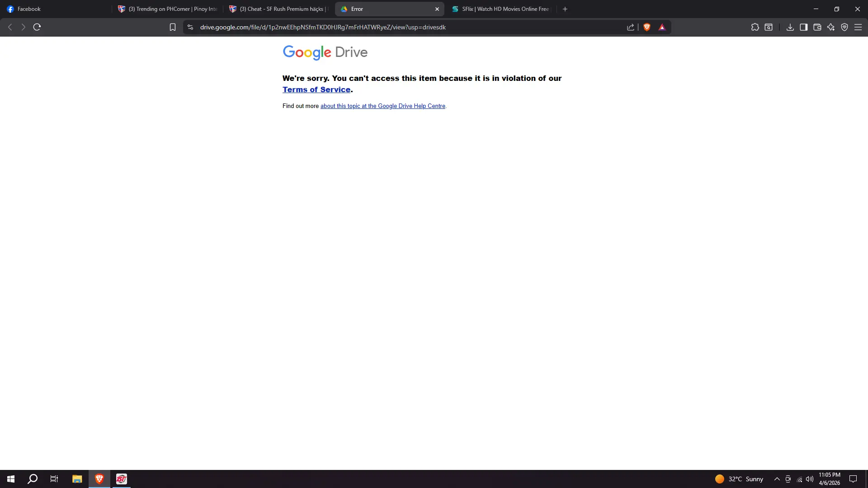Close the Error tab
The image size is (868, 488).
[437, 9]
